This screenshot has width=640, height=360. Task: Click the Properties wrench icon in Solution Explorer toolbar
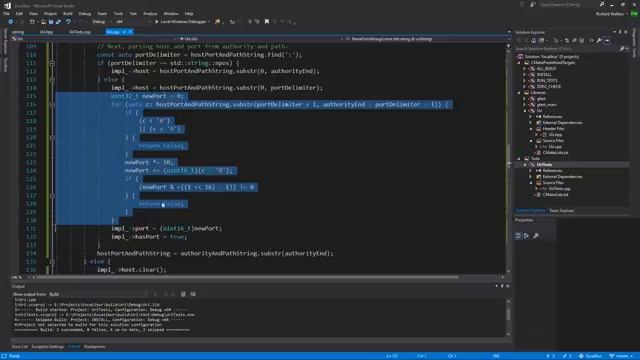pyautogui.click(x=599, y=40)
